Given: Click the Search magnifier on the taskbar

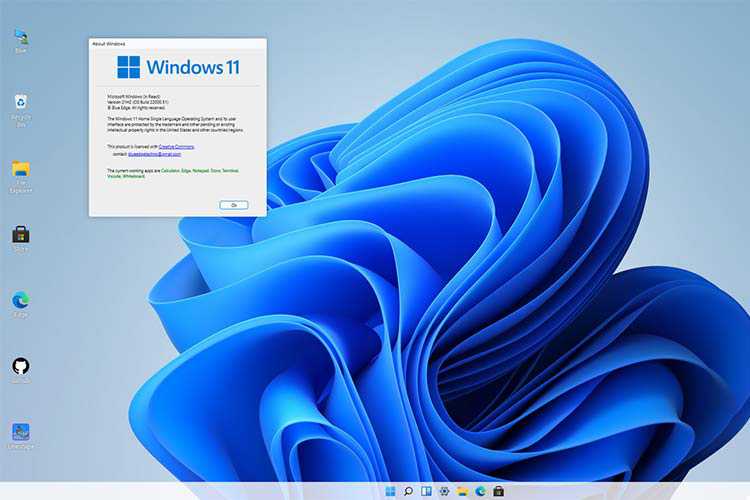Looking at the screenshot, I should click(x=408, y=491).
